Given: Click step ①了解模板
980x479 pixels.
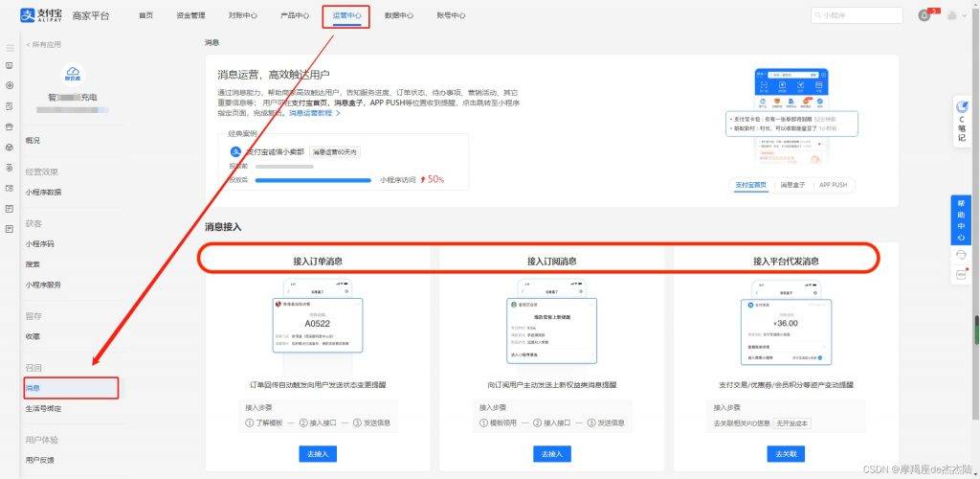Looking at the screenshot, I should [x=264, y=422].
